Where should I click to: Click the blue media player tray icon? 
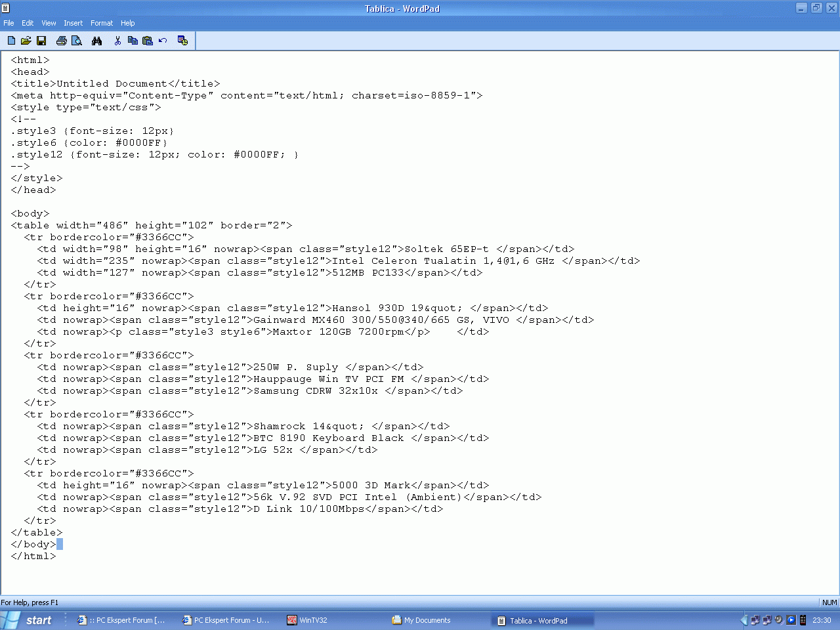point(791,620)
